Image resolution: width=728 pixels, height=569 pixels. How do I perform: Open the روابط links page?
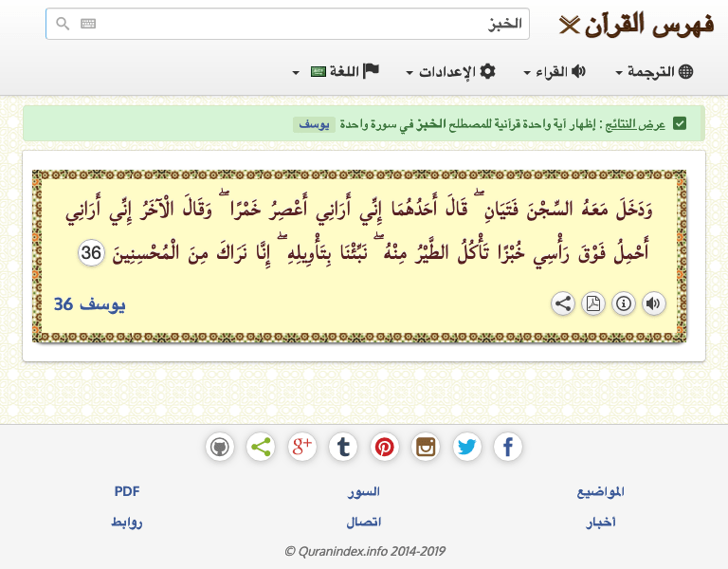coord(127,523)
